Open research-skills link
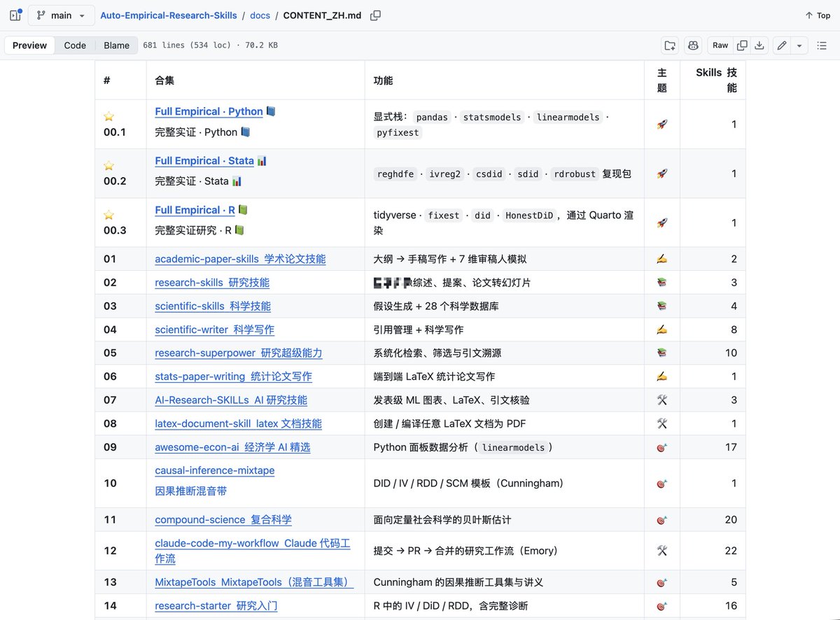Viewport: 840px width, 620px height. tap(212, 283)
